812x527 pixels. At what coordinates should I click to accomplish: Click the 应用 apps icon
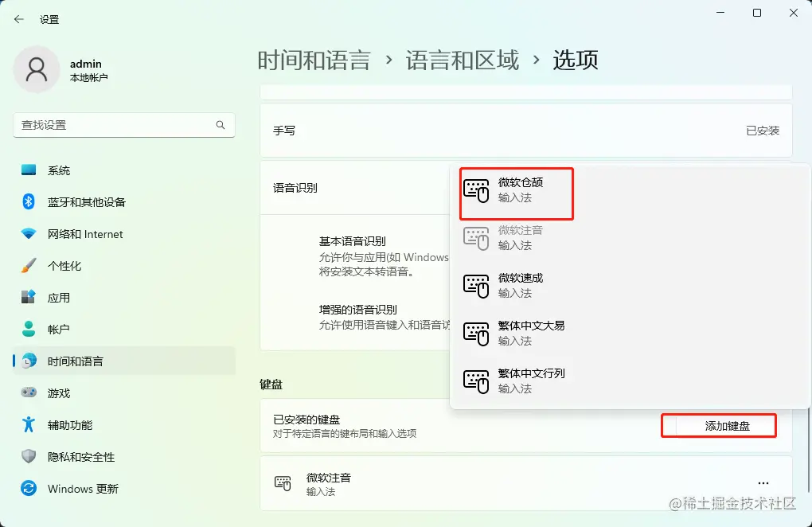pyautogui.click(x=29, y=297)
